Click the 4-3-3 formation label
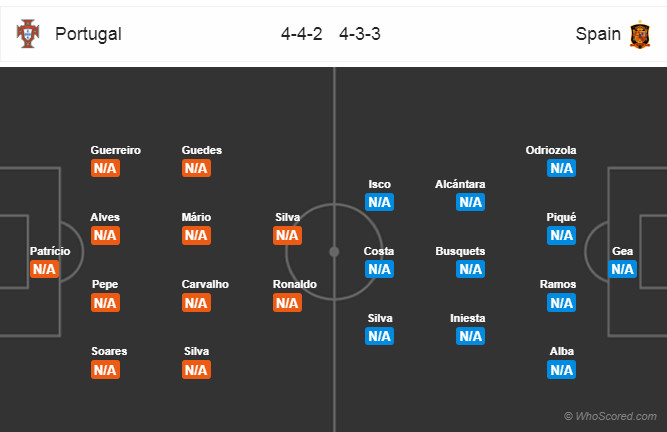Screen dimensions: 667x432 359,34
